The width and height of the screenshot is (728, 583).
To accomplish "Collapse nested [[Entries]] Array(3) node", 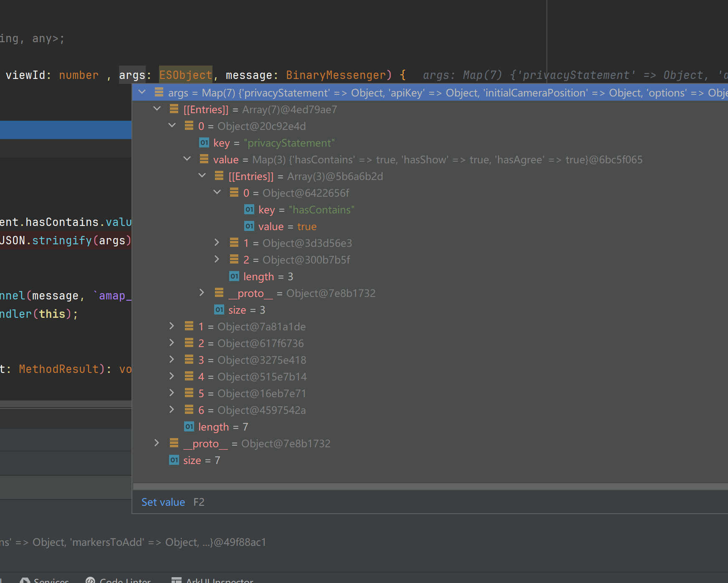I will (x=202, y=175).
